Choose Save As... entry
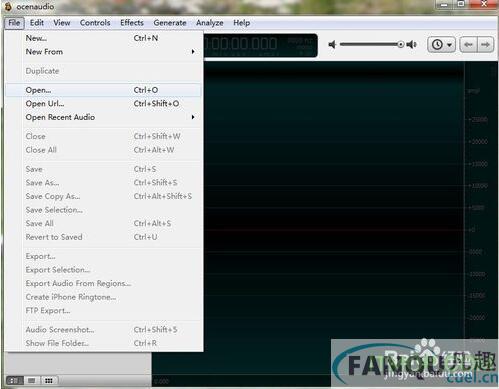Viewport: 499px width, 389px height. click(103, 183)
